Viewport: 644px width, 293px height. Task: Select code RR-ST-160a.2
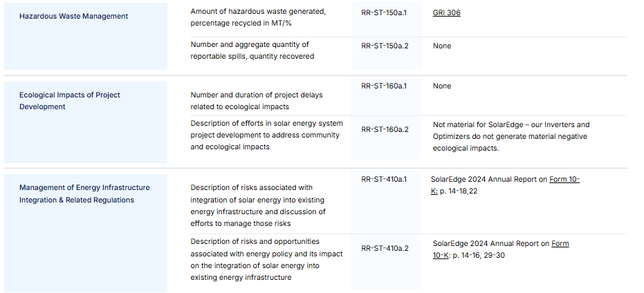[x=385, y=130]
